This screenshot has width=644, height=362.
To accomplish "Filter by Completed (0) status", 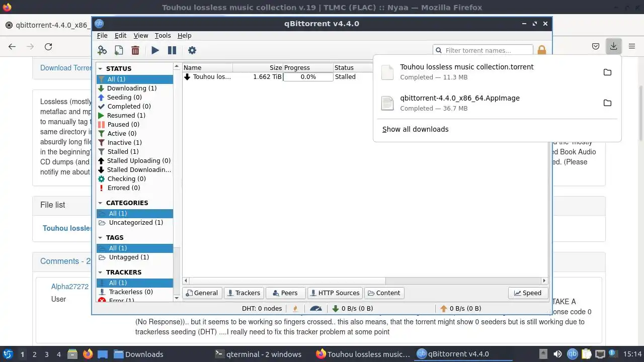I will [x=135, y=106].
